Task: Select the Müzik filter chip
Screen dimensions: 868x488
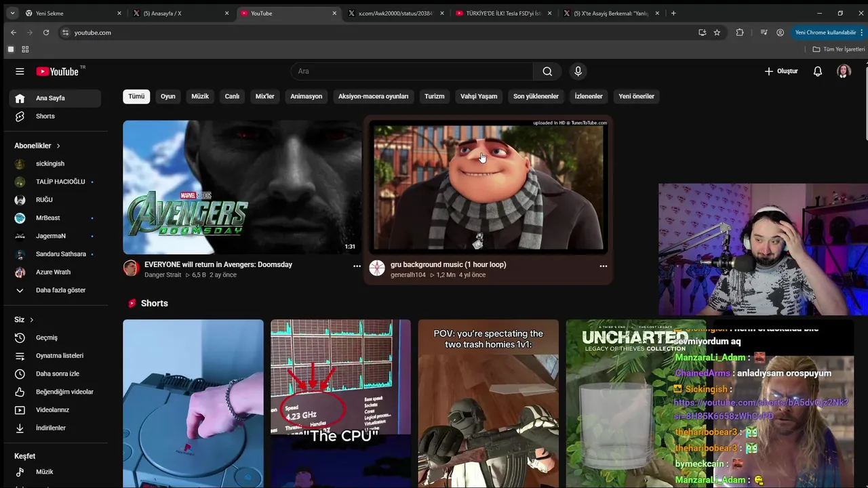Action: [x=200, y=96]
